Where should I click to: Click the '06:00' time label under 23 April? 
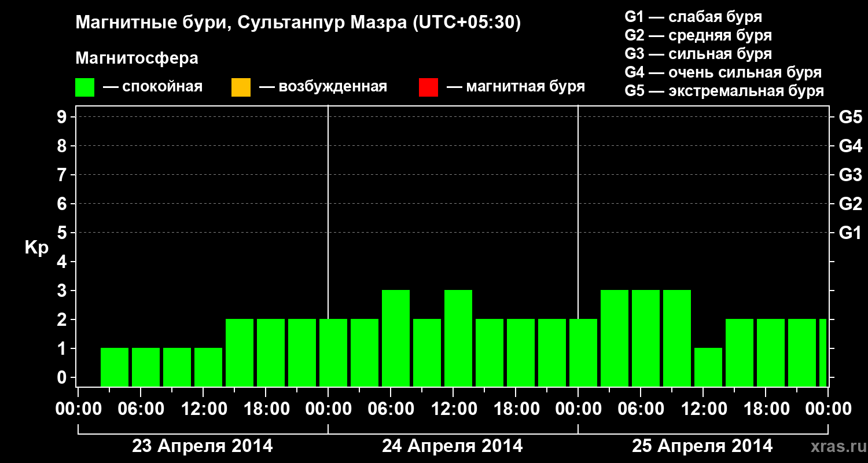141,409
